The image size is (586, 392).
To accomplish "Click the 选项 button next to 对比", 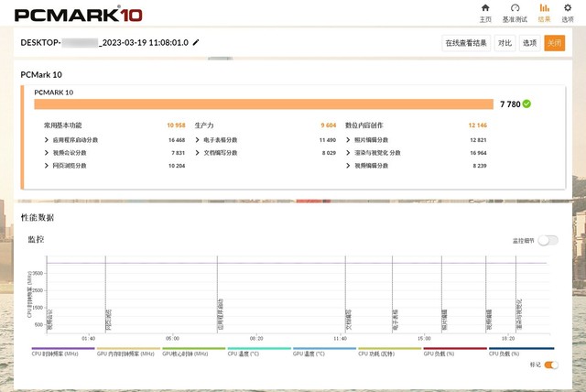I will (529, 43).
